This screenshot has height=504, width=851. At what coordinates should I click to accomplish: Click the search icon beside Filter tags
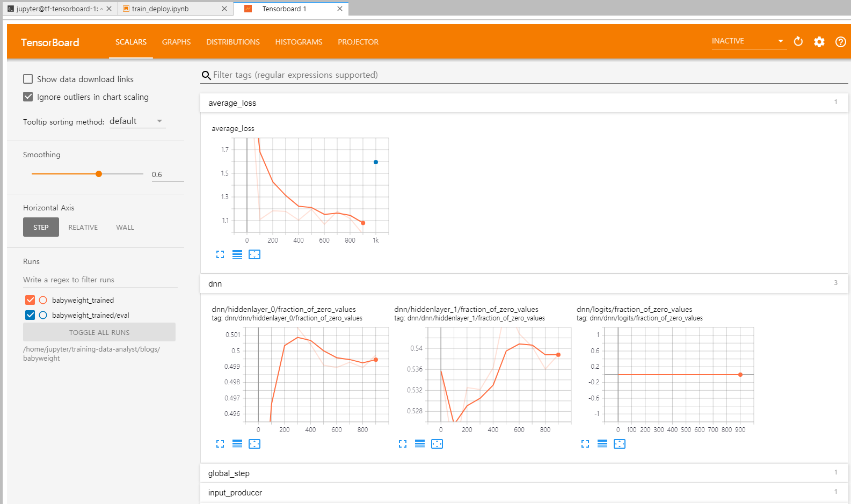click(206, 75)
